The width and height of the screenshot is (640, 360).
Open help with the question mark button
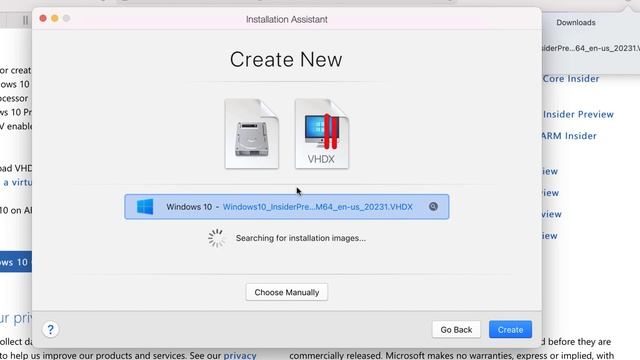point(51,329)
